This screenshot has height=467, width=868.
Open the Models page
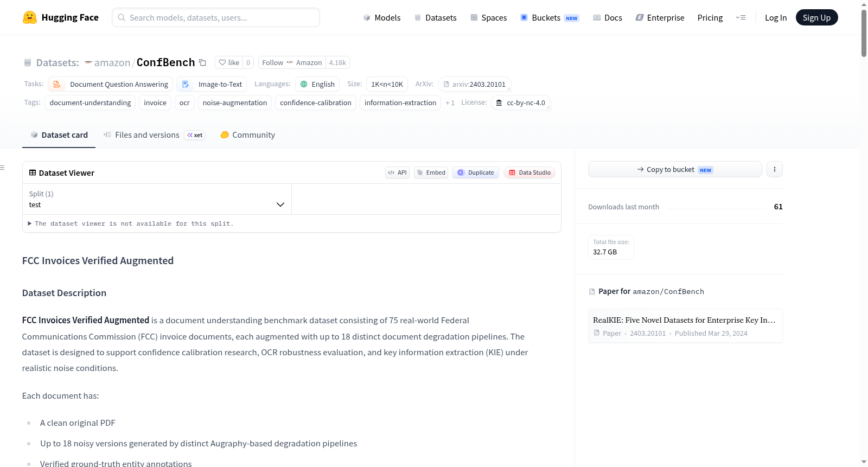[x=382, y=17]
